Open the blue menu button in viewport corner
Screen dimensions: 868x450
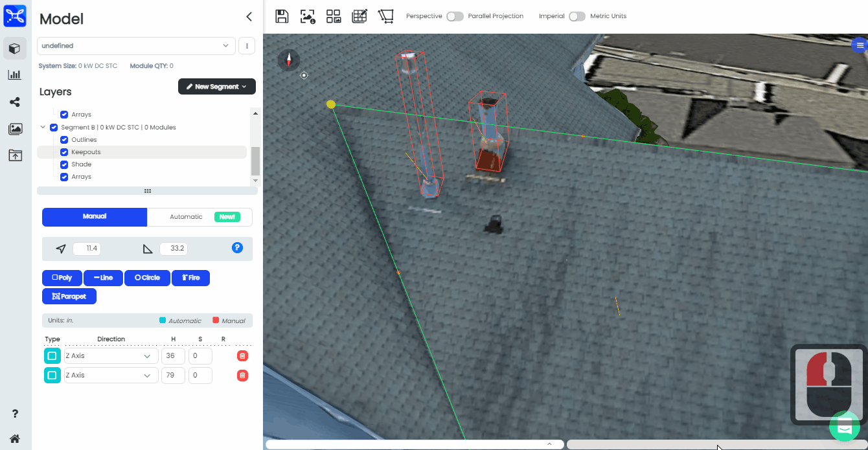[860, 45]
